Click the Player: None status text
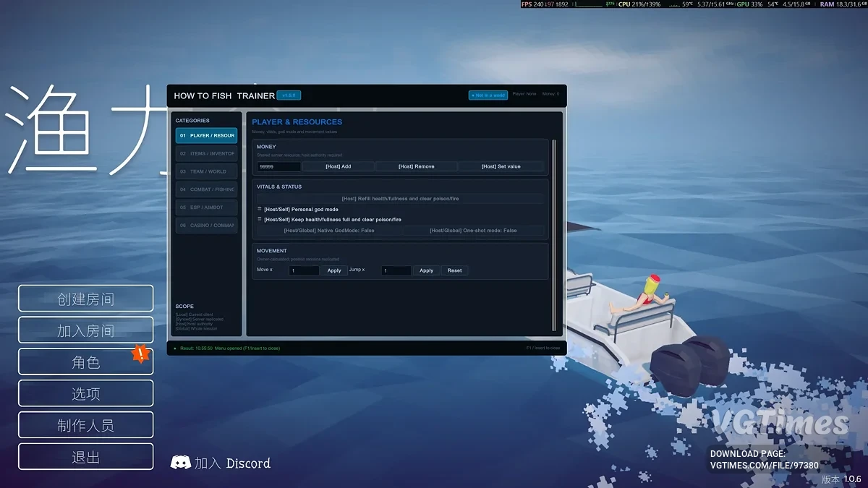Screen dimensions: 868x488 (524, 94)
